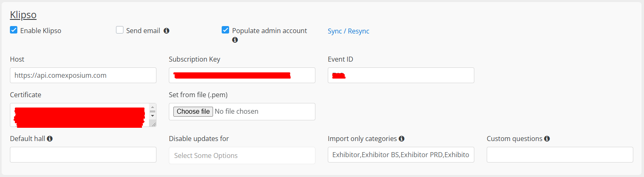Click the info icon beside Import only categories
Screen dimensions: 644x177
coord(402,139)
